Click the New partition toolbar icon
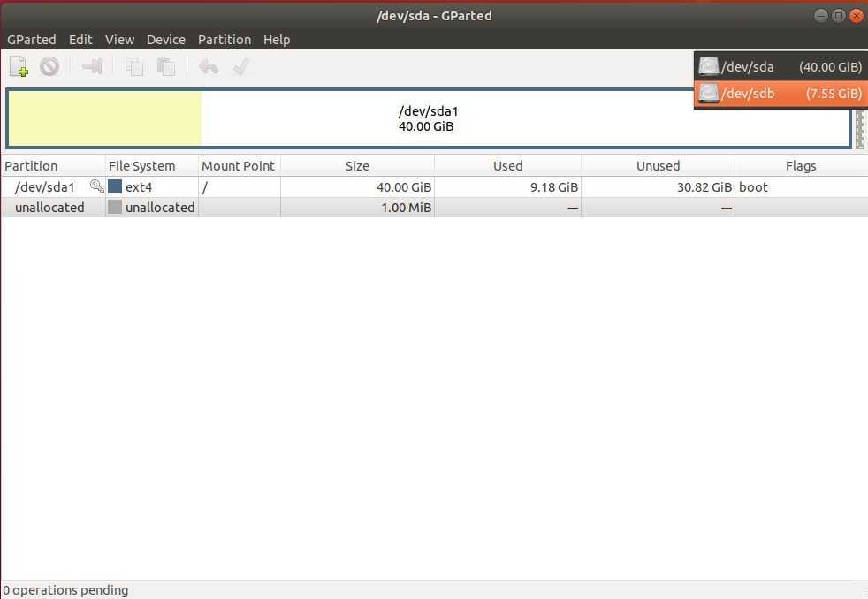The image size is (868, 599). 19,67
